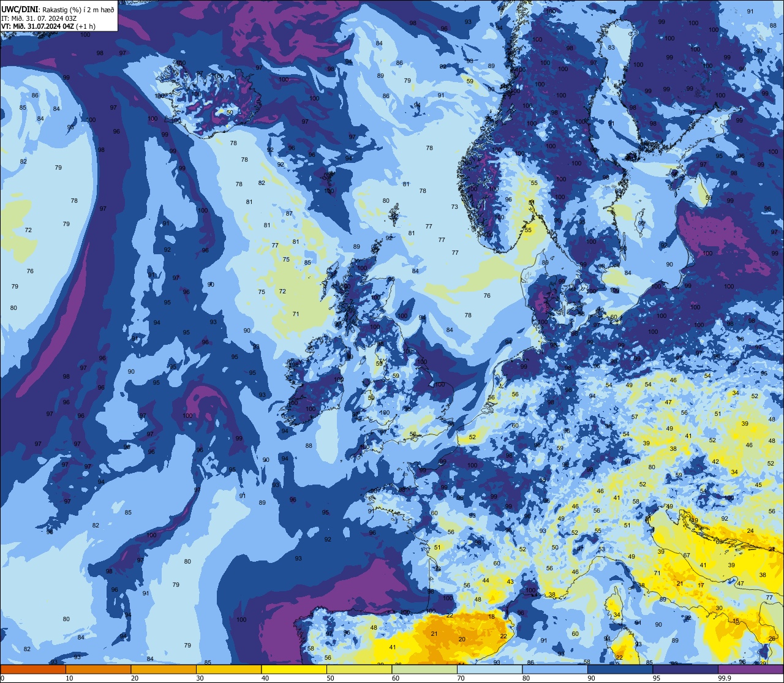Click the '73' value west of Norway

(454, 207)
